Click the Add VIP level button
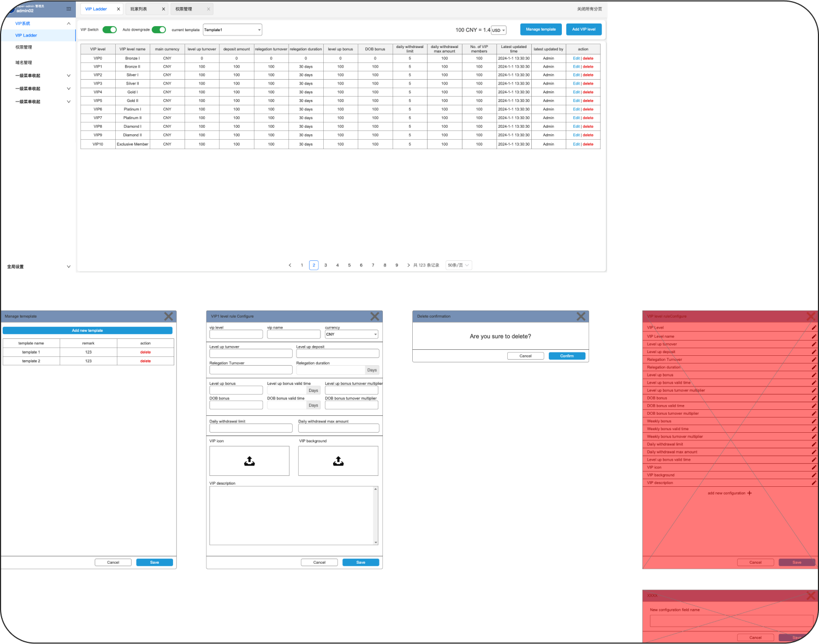This screenshot has width=819, height=644. pyautogui.click(x=584, y=29)
